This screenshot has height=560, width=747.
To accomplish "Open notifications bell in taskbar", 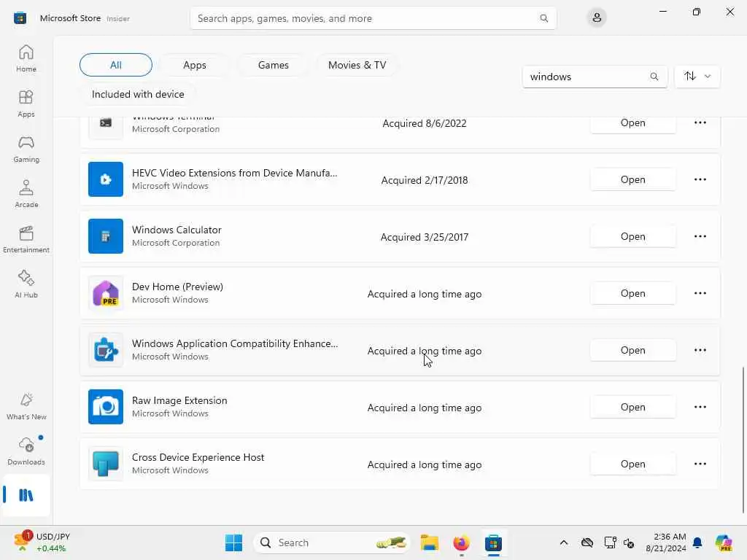I will coord(697,542).
